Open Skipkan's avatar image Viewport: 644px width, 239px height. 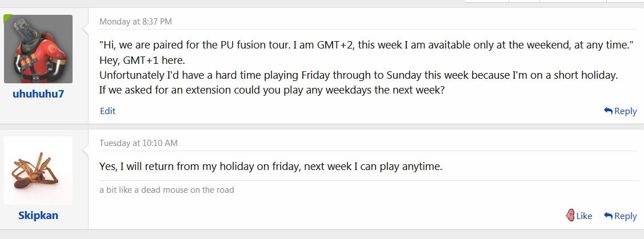coord(38,170)
